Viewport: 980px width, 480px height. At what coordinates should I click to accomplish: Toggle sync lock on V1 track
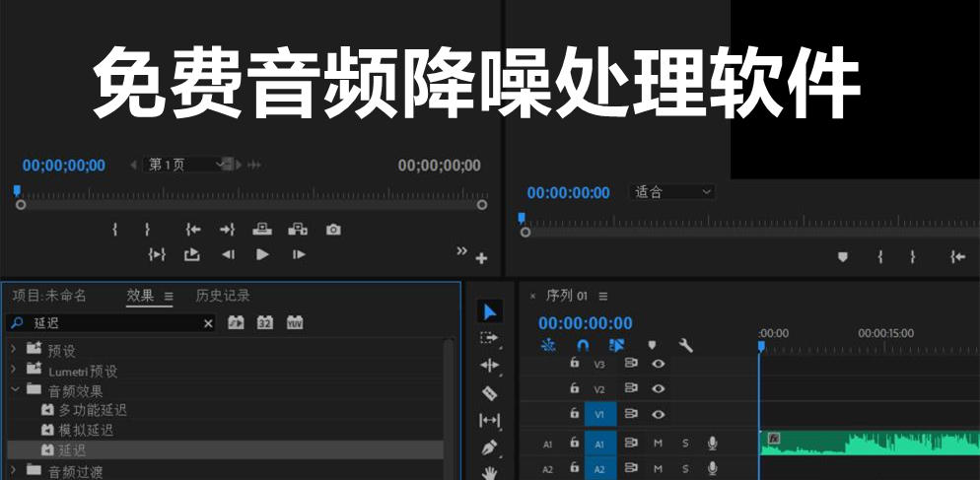[631, 414]
